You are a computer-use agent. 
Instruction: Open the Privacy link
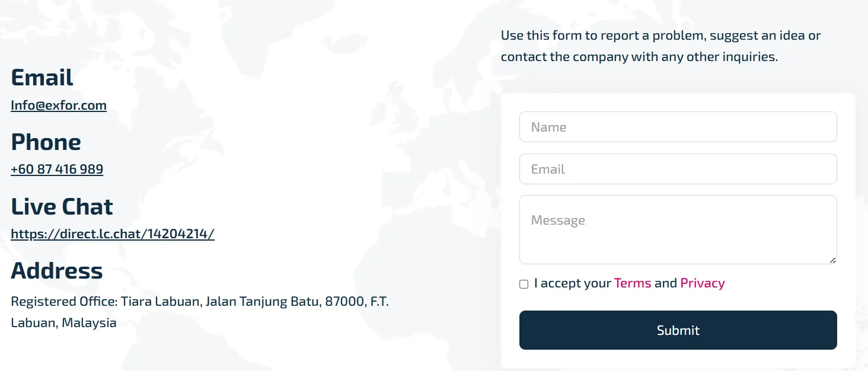pyautogui.click(x=702, y=283)
